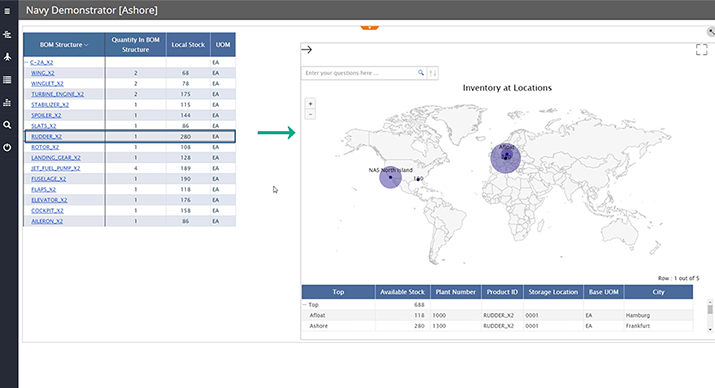
Task: Open the COCKPIT_X2 link
Action: pos(47,211)
